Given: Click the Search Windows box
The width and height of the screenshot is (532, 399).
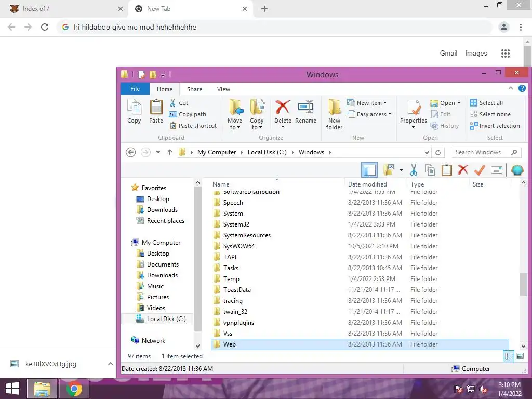Looking at the screenshot, I should pyautogui.click(x=486, y=152).
